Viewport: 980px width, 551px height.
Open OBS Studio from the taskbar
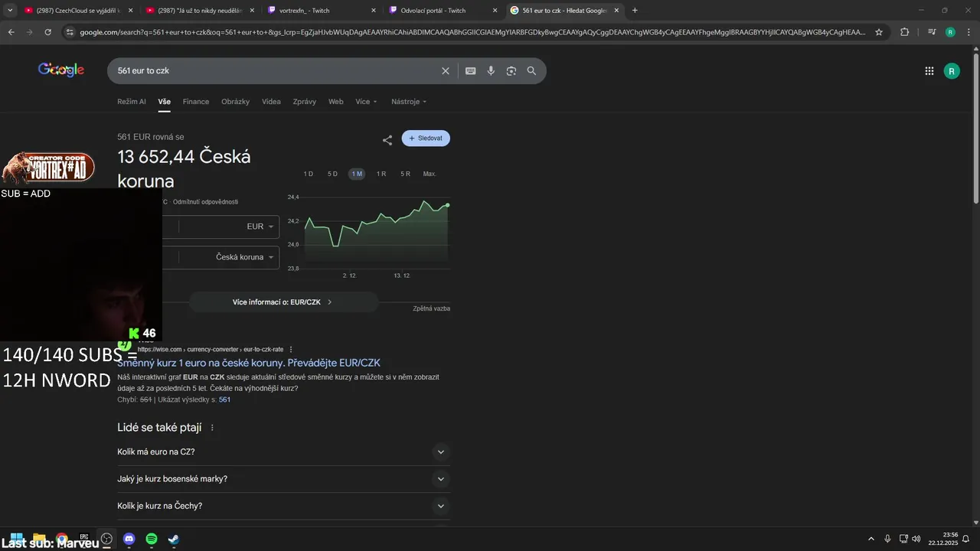tap(106, 540)
